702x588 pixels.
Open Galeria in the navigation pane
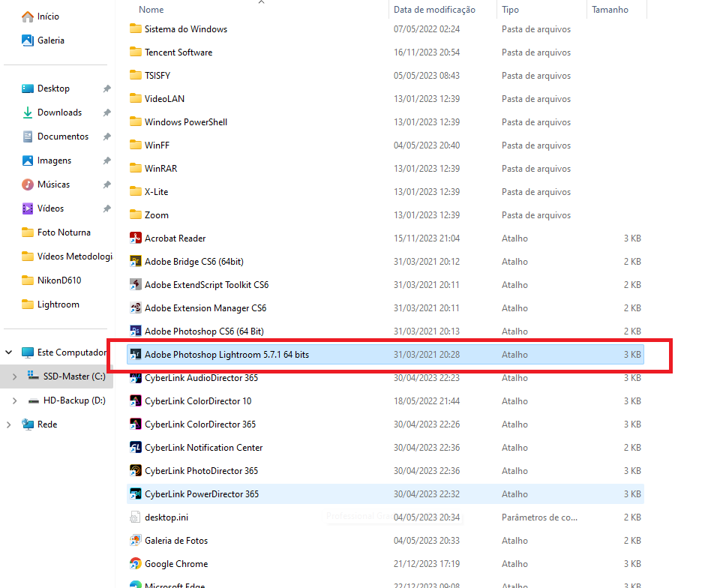click(43, 40)
